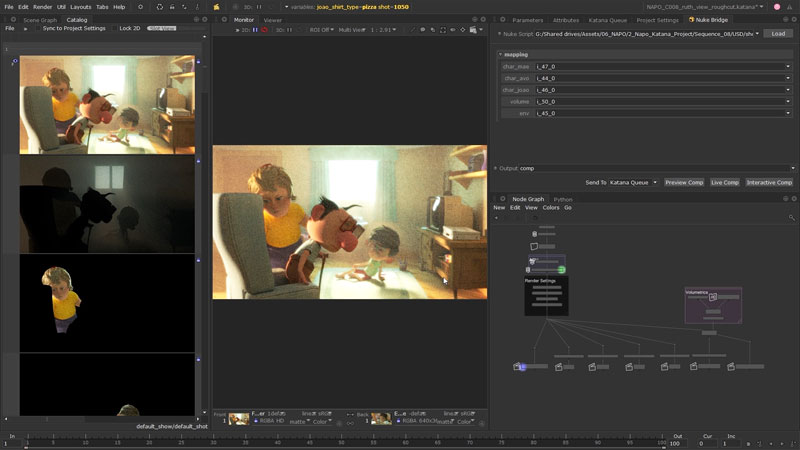Pause the 2D render with the blue pause icon

(255, 30)
